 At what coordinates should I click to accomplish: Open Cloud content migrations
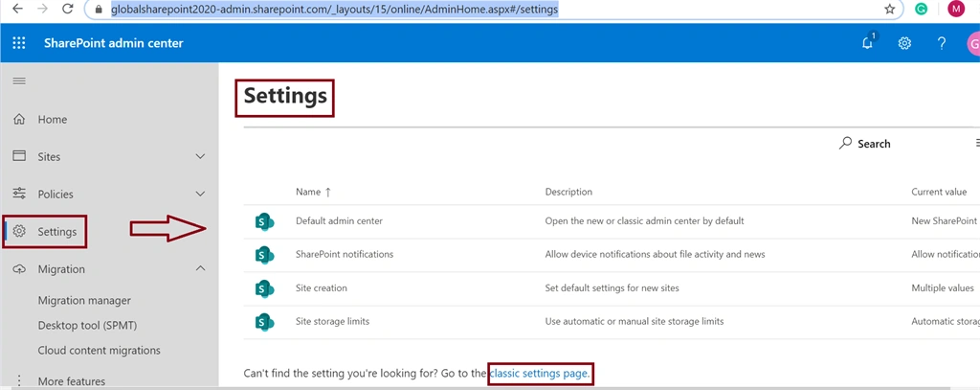(100, 351)
